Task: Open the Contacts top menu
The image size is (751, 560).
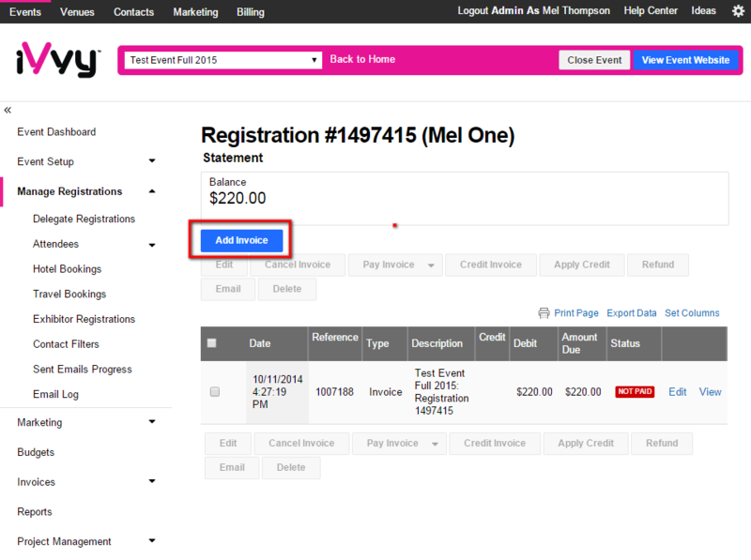Action: [133, 12]
